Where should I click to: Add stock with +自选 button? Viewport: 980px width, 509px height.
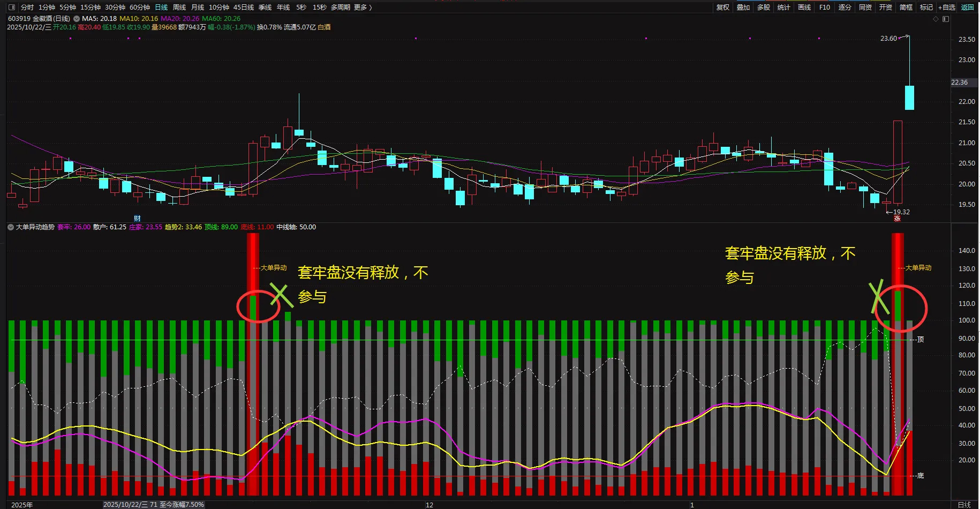(x=947, y=8)
